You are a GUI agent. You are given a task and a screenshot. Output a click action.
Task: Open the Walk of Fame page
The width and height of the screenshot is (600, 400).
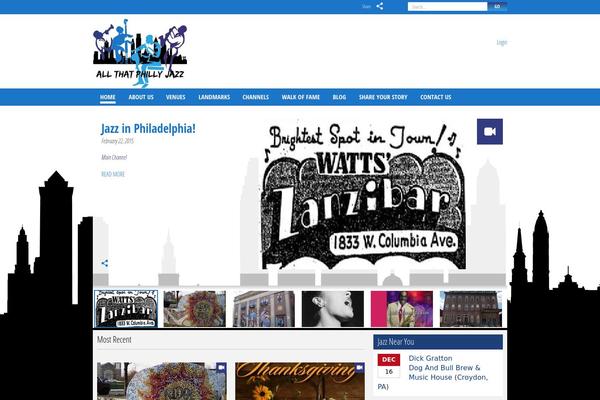click(x=301, y=97)
